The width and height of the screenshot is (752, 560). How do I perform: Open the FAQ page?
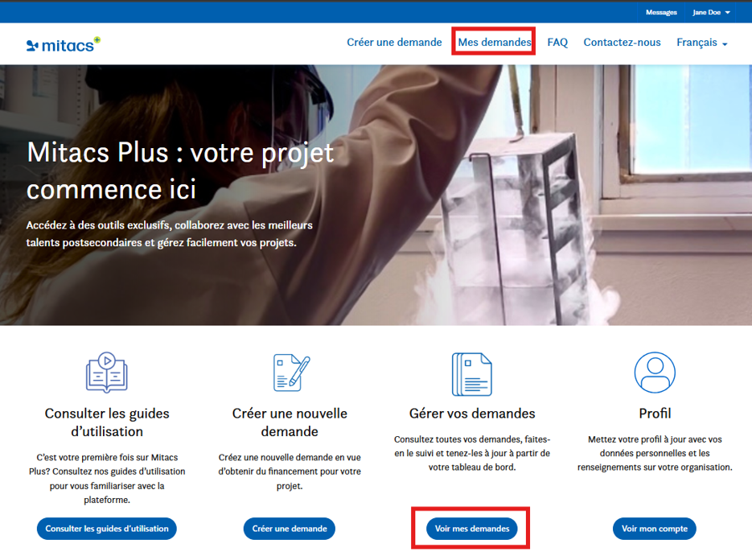click(557, 42)
